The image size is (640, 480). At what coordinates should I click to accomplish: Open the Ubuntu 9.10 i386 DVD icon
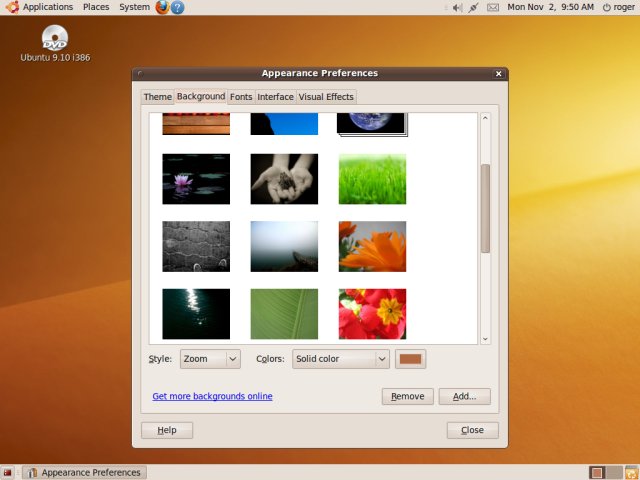tap(55, 40)
